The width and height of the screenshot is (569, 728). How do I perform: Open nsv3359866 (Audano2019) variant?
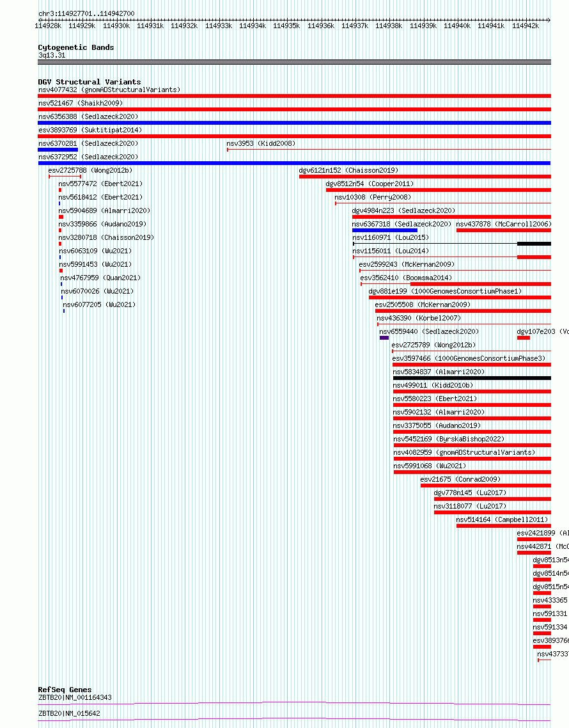point(102,225)
